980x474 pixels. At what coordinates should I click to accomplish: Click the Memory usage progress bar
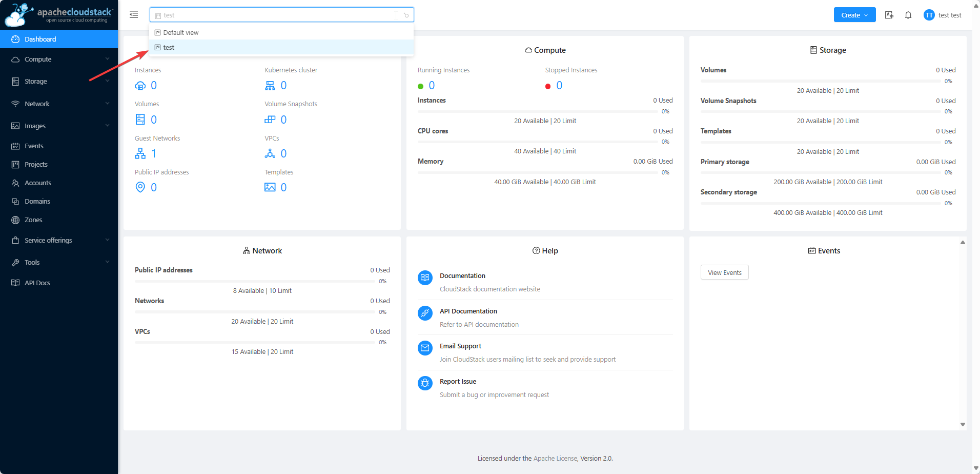tap(537, 172)
